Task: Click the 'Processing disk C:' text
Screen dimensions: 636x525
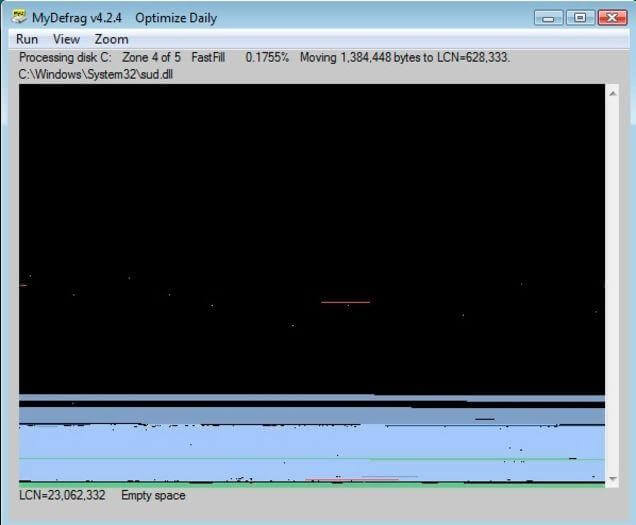Action: (x=65, y=57)
